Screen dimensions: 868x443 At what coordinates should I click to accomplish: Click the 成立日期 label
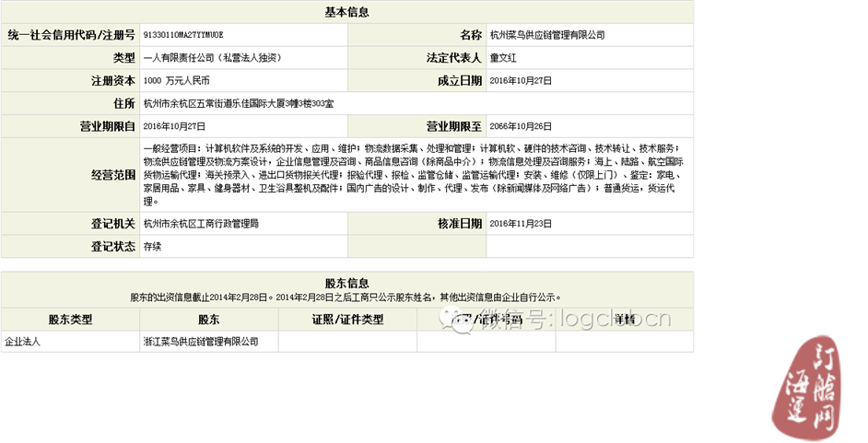coord(460,81)
